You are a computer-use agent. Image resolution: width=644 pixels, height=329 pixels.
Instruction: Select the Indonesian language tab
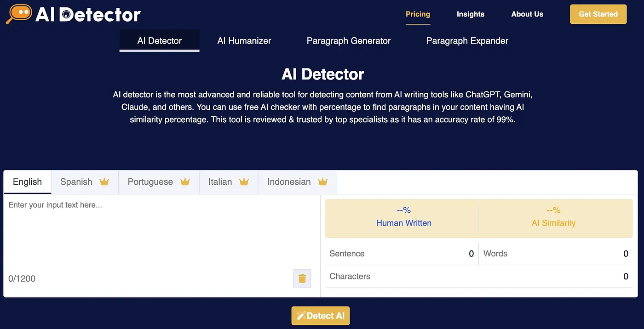(x=298, y=182)
